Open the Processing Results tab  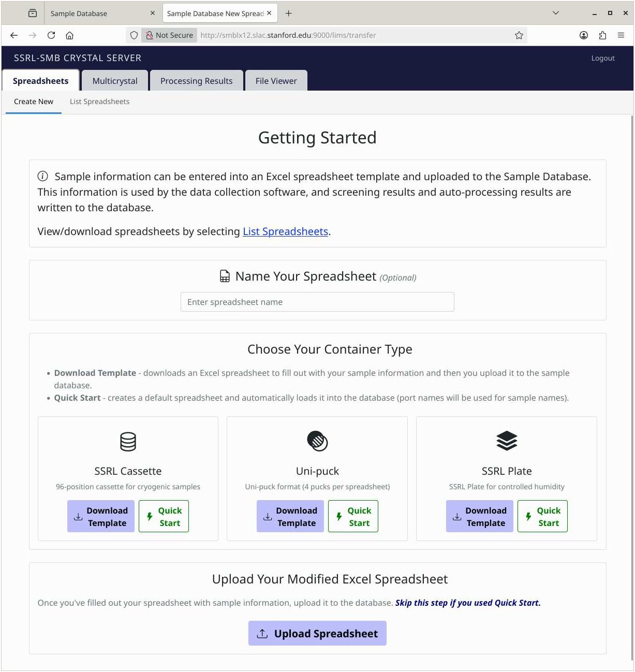pos(197,81)
